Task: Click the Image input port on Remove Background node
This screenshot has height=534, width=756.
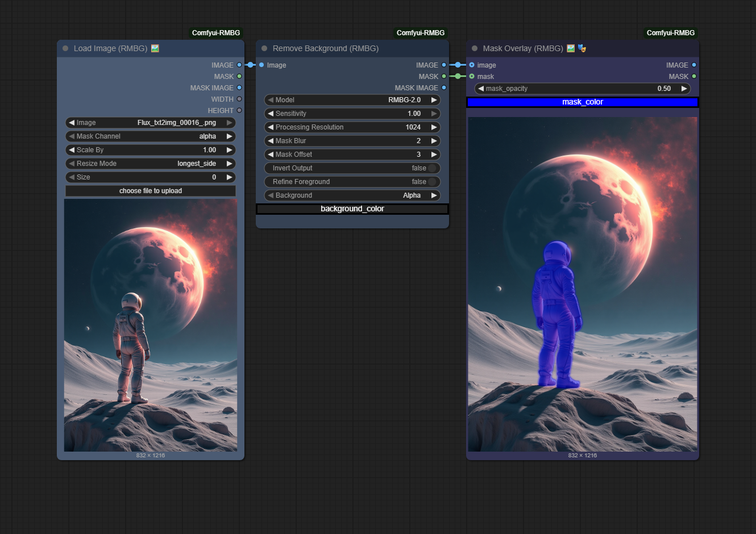Action: tap(261, 65)
